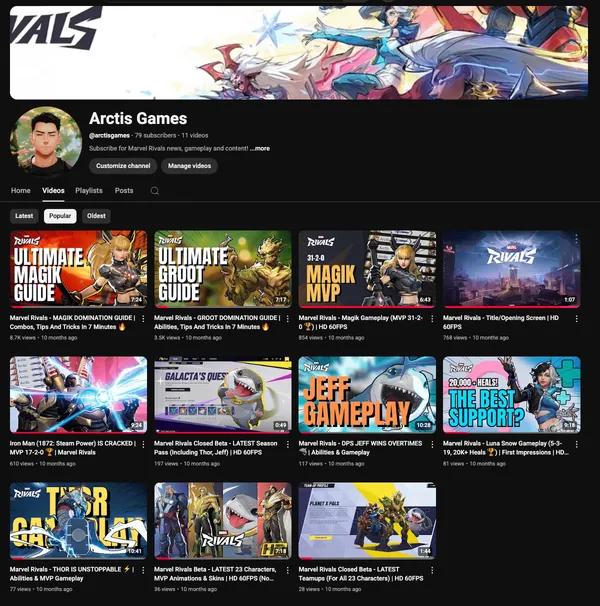Click the '79 subscribers' text
Viewport: 600px width, 606px height.
(x=155, y=136)
